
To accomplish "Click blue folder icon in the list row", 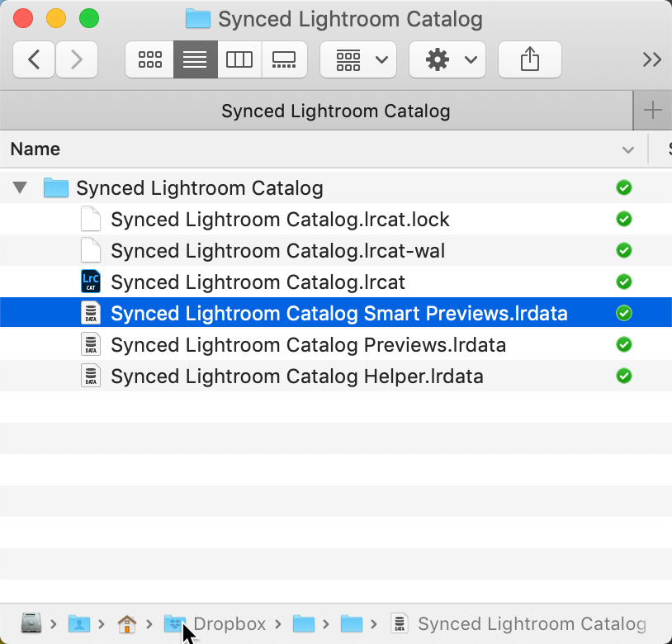I will [x=56, y=187].
